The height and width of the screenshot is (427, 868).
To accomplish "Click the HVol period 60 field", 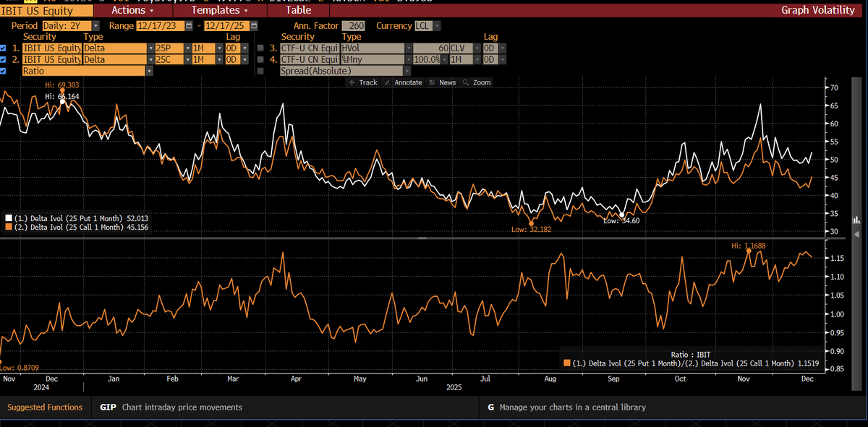I will pyautogui.click(x=431, y=48).
